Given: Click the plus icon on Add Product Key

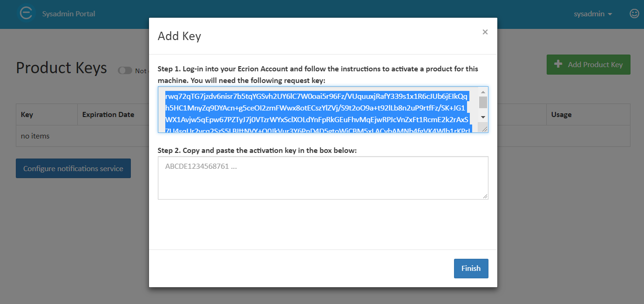Looking at the screenshot, I should [x=558, y=64].
